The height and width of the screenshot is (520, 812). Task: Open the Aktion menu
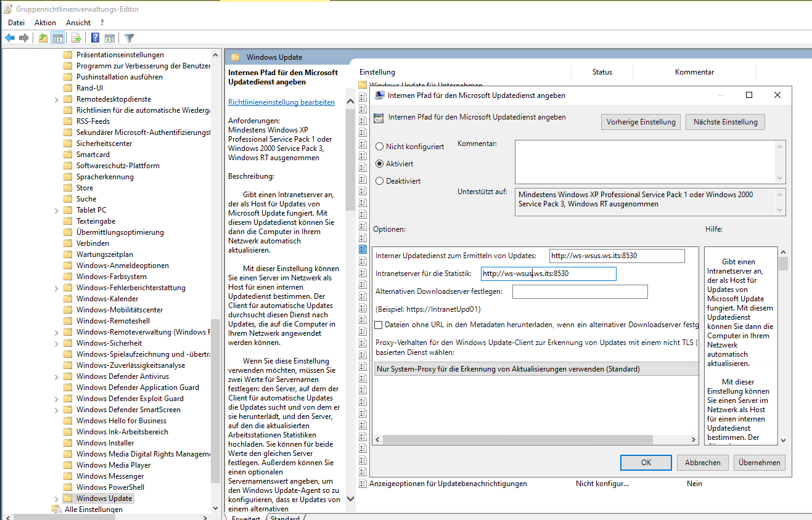click(45, 23)
